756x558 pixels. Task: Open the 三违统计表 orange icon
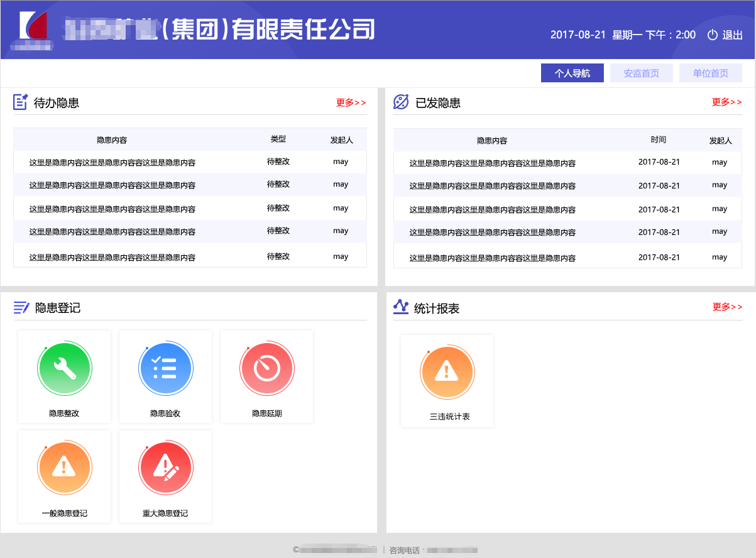click(447, 373)
